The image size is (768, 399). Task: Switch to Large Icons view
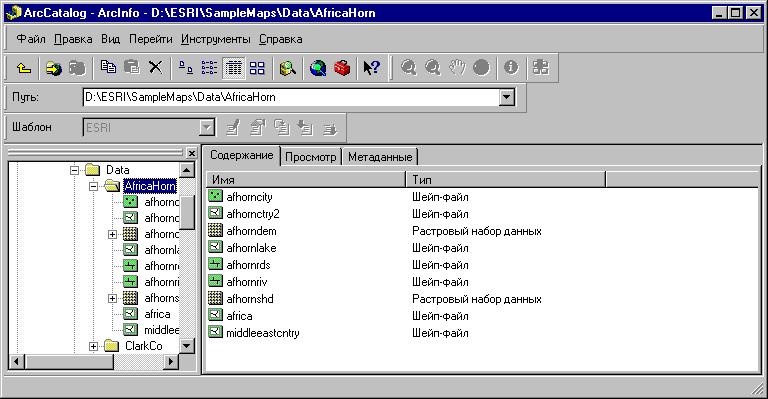[186, 68]
